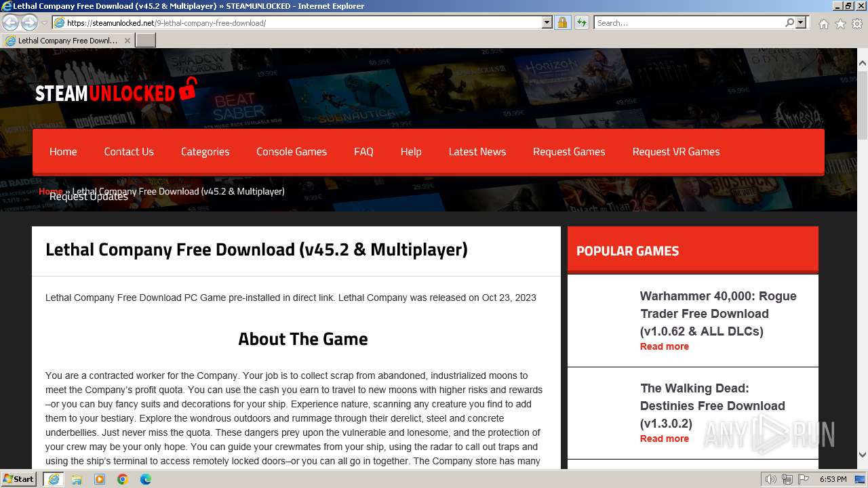Click the Action Center flag tray icon

coord(804,479)
